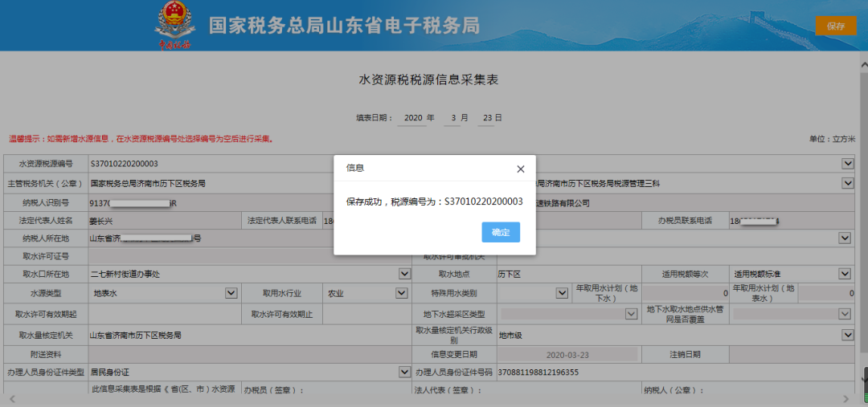868x407 pixels.
Task: Click the 取水许可有效期止 field
Action: (366, 315)
